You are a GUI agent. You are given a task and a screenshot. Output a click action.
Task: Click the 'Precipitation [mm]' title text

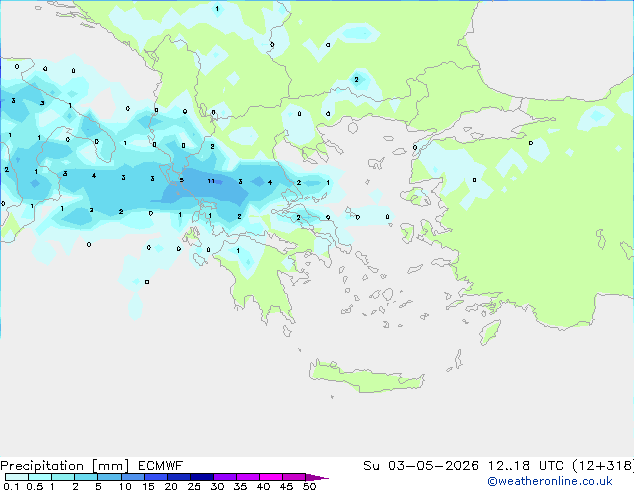point(65,466)
